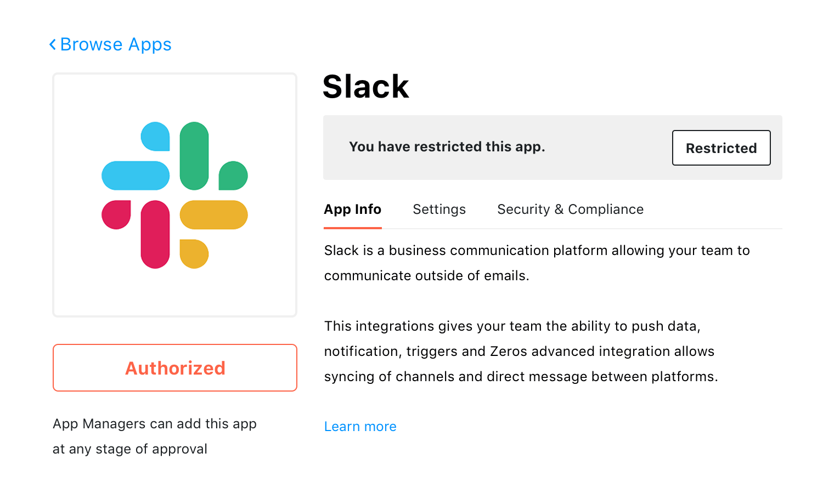This screenshot has height=504, width=823.
Task: Click the 'You have restricted this app' message
Action: tap(447, 147)
